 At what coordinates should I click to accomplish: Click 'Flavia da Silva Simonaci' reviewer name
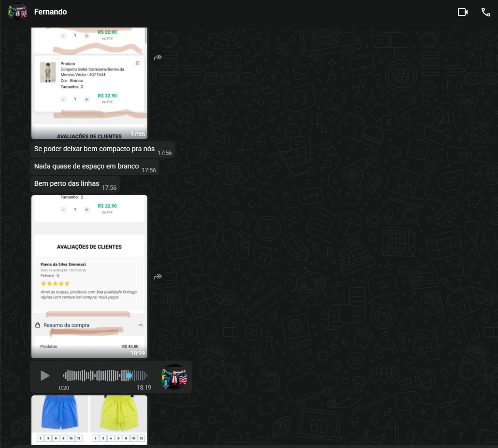(63, 264)
